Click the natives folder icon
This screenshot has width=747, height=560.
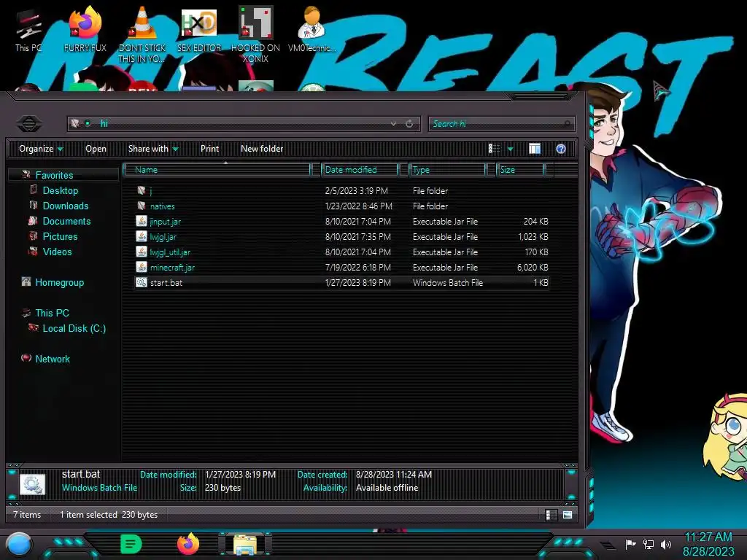click(141, 206)
